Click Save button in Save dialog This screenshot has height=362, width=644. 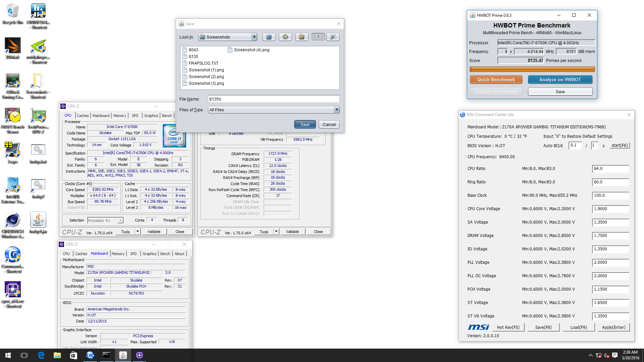(305, 124)
